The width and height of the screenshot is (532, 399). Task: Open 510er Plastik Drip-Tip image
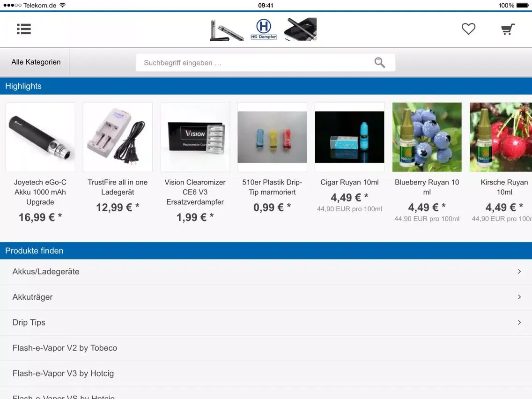(x=272, y=137)
